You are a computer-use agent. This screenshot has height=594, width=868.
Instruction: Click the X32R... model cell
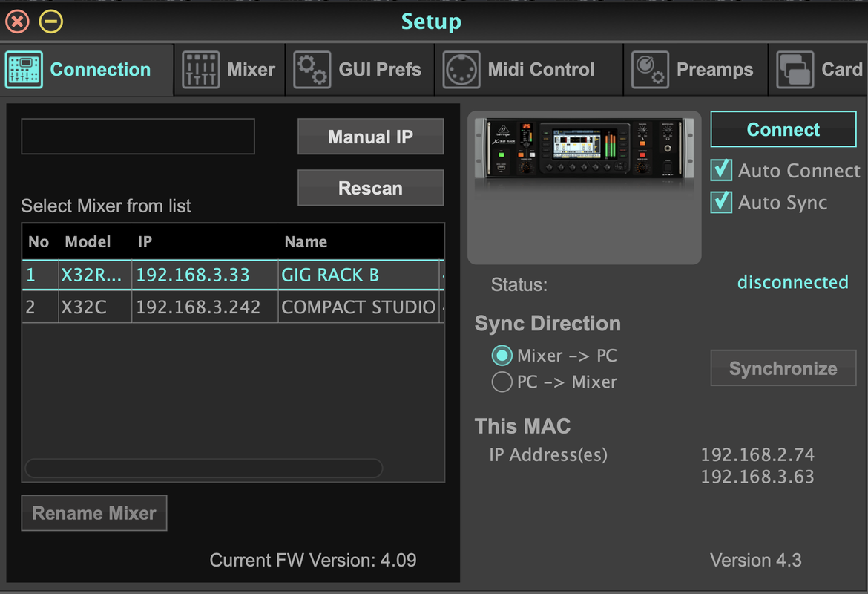tap(95, 275)
